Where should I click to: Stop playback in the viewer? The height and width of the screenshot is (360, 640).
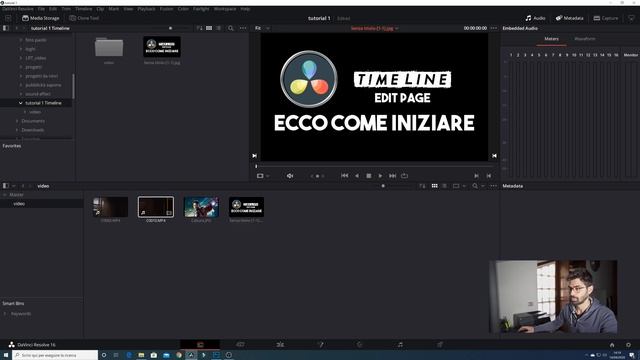coord(369,176)
